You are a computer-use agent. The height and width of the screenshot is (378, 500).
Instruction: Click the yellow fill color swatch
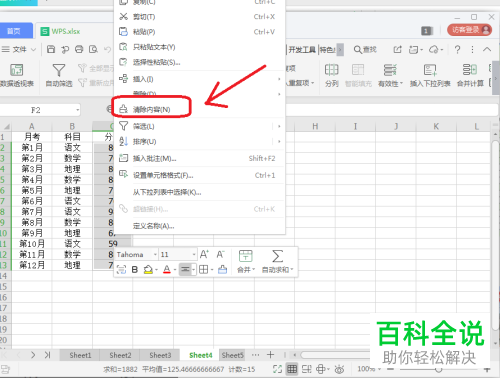click(148, 269)
